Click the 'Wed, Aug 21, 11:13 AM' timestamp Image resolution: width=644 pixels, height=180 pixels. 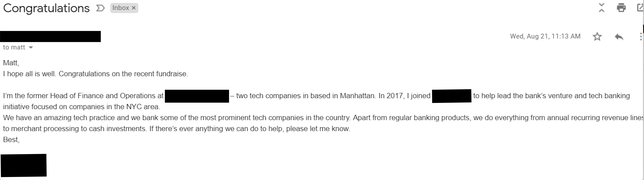coord(545,36)
